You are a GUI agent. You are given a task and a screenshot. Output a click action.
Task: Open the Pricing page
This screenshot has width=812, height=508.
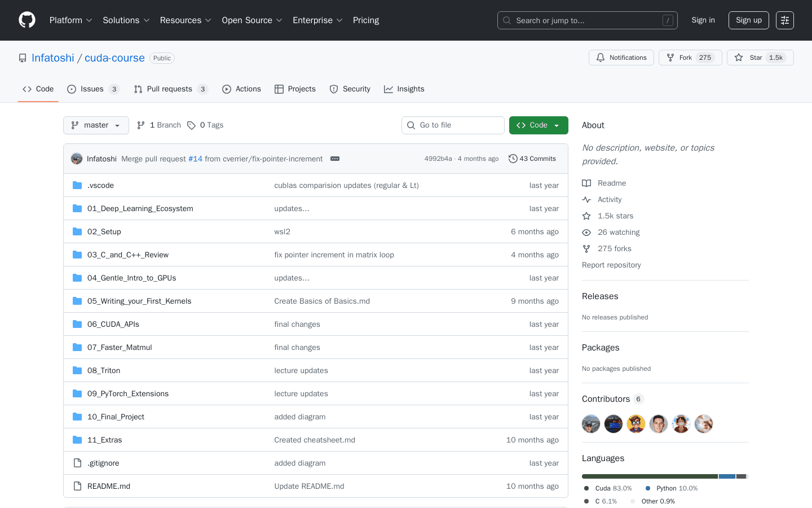(x=366, y=20)
